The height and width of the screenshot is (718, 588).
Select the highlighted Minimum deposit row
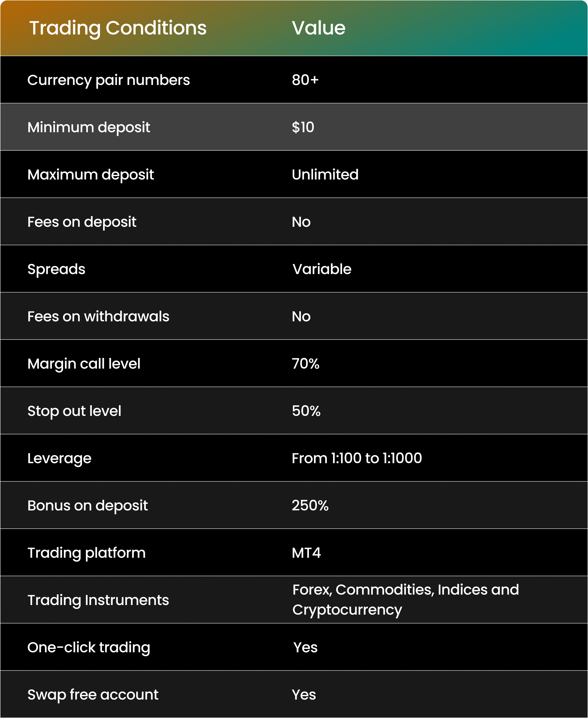[x=294, y=127]
